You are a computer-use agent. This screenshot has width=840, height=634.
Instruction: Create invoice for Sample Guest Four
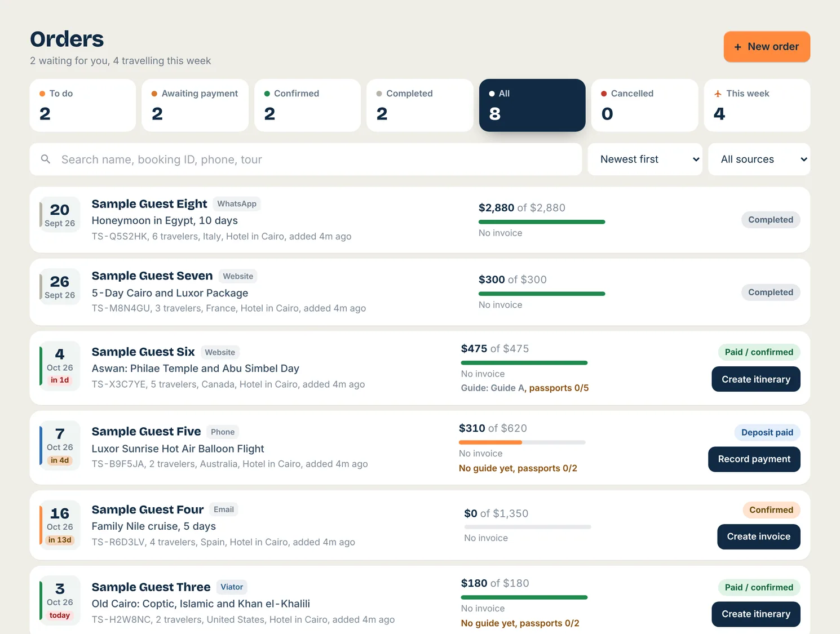[759, 537]
